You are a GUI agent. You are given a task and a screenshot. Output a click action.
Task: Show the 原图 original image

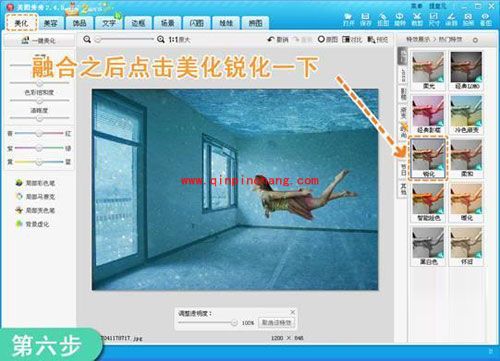tap(328, 39)
